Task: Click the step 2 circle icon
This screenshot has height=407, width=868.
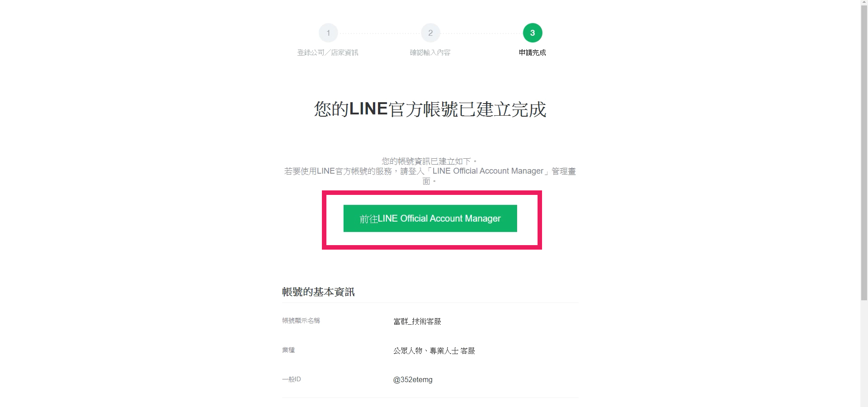Action: [x=430, y=33]
